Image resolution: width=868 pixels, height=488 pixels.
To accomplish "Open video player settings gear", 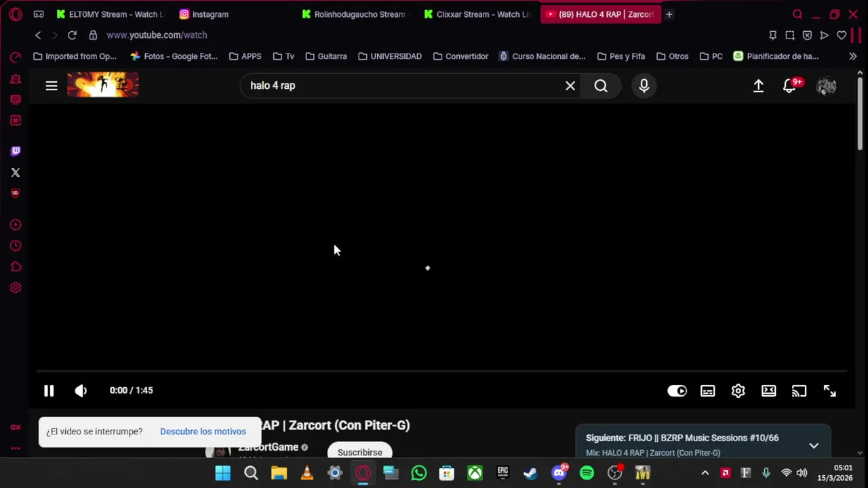I will (x=738, y=391).
